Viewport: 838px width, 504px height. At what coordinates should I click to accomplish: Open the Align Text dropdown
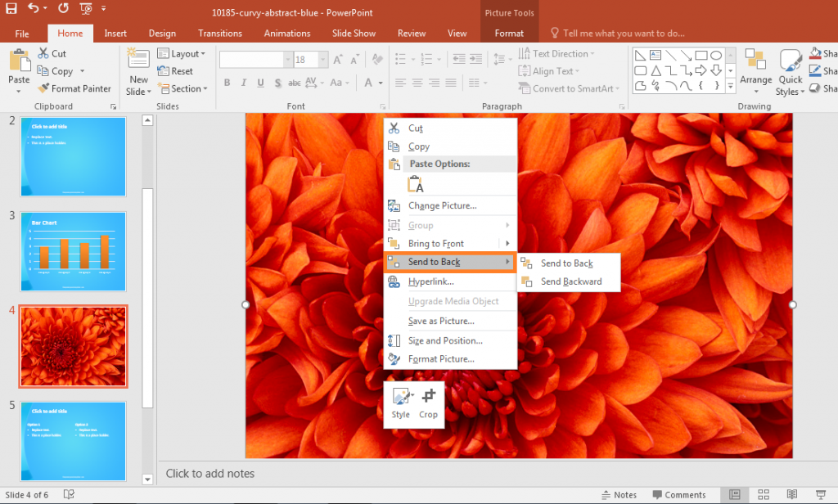click(x=548, y=71)
